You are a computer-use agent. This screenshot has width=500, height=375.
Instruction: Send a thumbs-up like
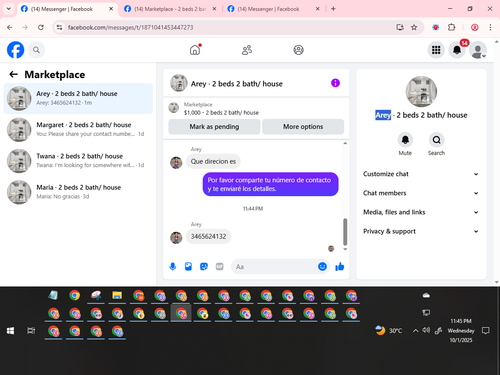click(340, 266)
